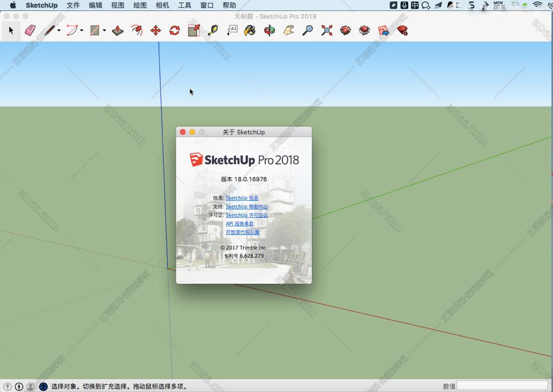Open the Shape tool dropdown arrow
This screenshot has height=392, width=553.
(105, 30)
